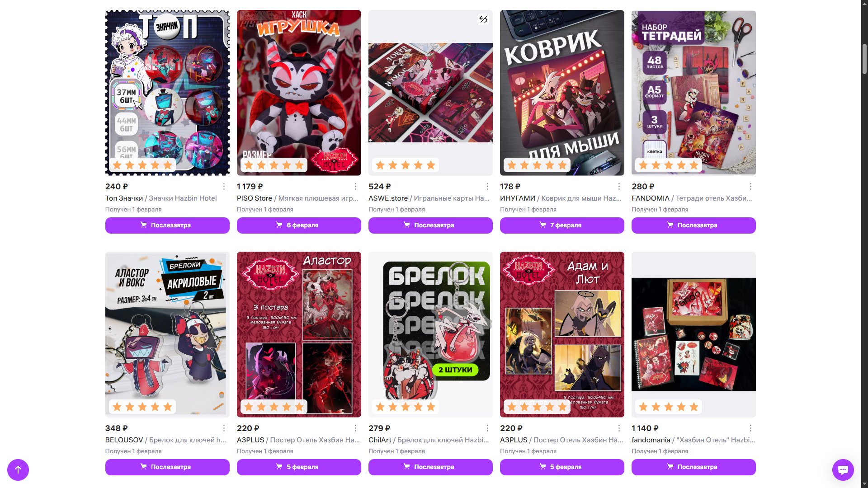The width and height of the screenshot is (868, 488).
Task: Click the page vertical scrollbar thumb
Action: point(864,59)
